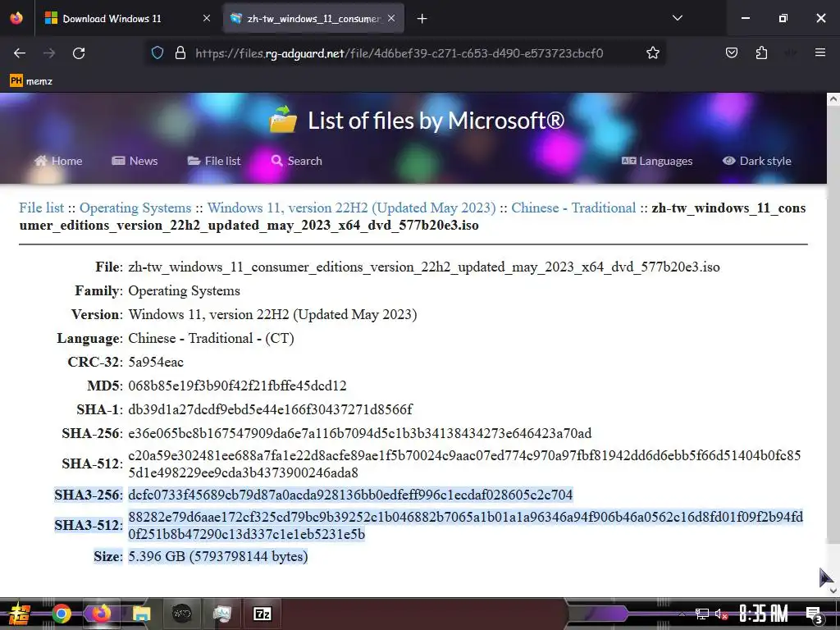Screen dimensions: 840x630
Task: Open File list in site navigation
Action: [x=214, y=162]
